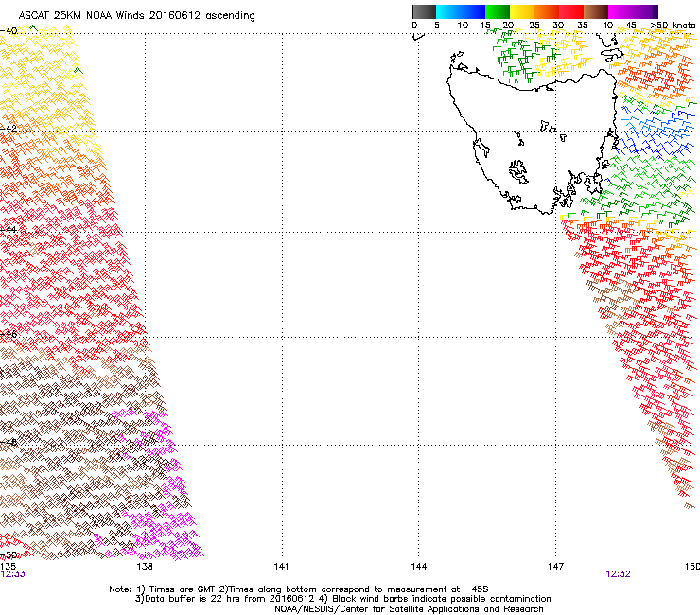Select the '10' label under the color bar
Viewport: 700px width, 615px height.
click(463, 26)
